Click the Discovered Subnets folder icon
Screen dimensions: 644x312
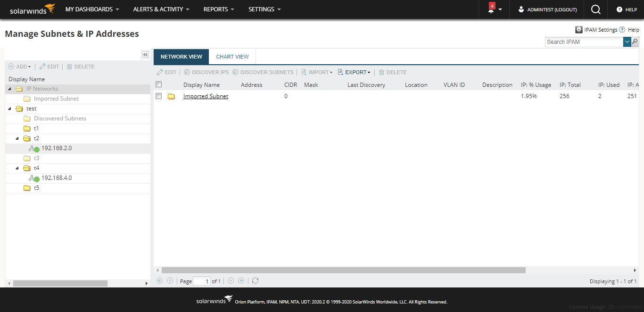(27, 118)
